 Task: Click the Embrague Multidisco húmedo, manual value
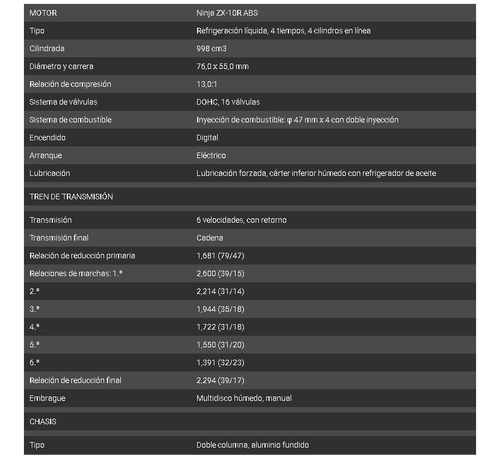point(244,398)
